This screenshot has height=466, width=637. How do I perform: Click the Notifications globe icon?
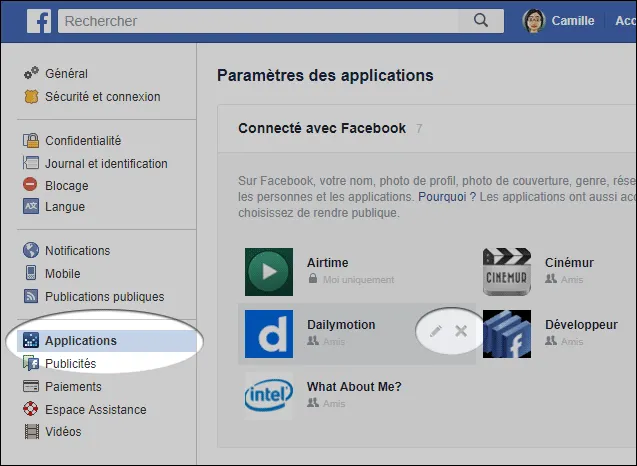pyautogui.click(x=31, y=250)
